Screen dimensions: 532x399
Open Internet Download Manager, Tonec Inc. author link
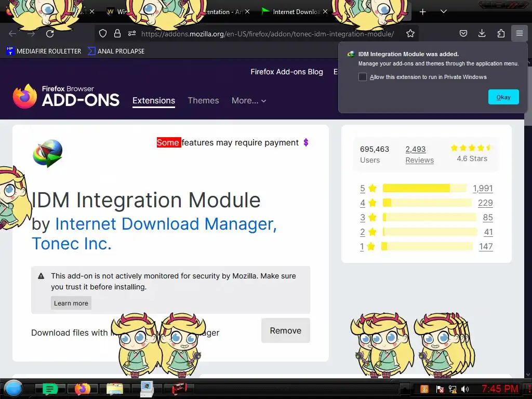[154, 234]
